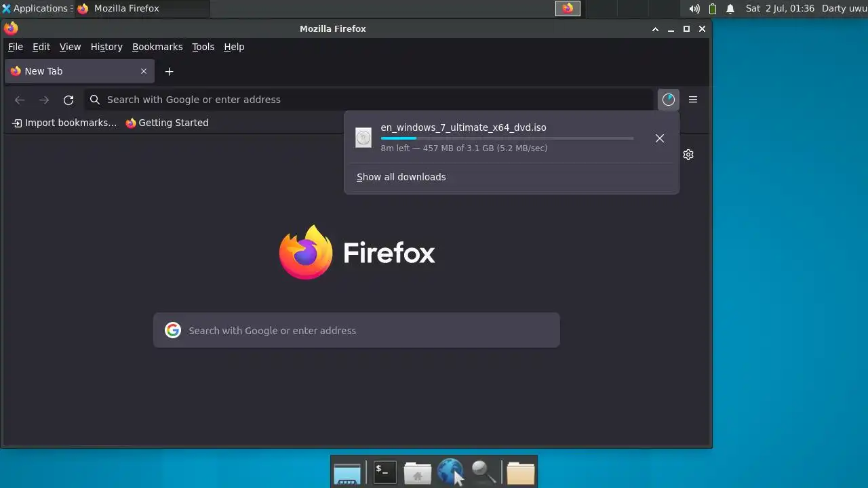This screenshot has width=868, height=488.
Task: Open the Firefox hamburger application menu
Action: [693, 100]
